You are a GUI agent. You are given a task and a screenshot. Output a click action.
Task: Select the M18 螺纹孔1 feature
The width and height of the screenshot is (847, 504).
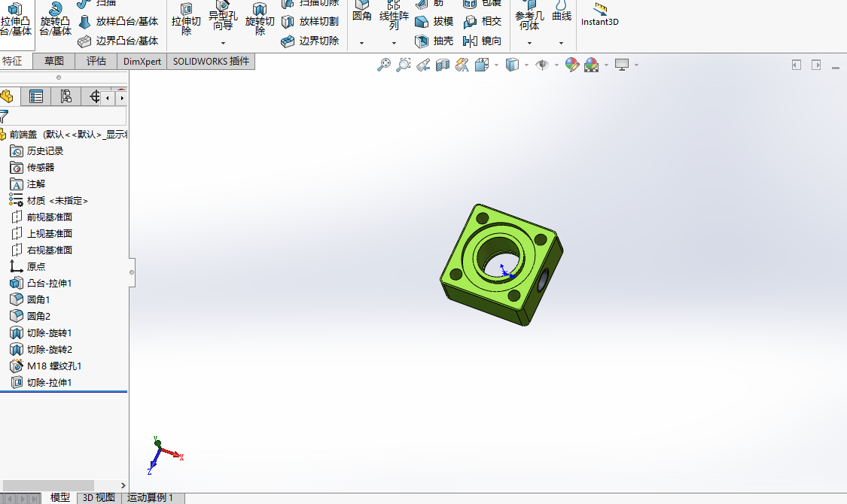(46, 366)
